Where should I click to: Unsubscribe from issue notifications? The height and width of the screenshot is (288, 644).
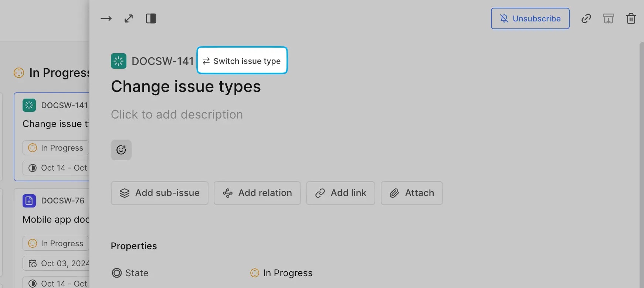point(530,18)
